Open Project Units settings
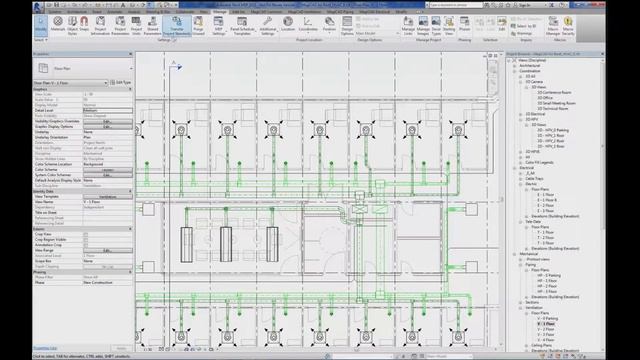Screen dimensions: 640x360 136,26
